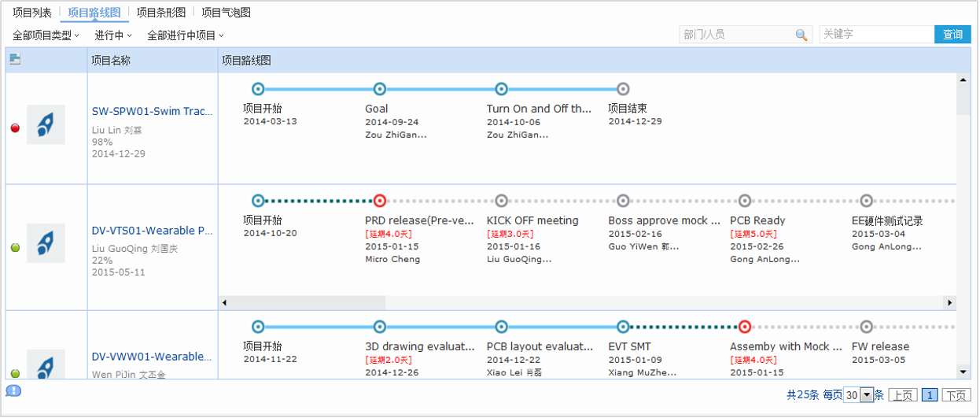Click the search magnifier icon in department field
Image resolution: width=980 pixels, height=418 pixels.
pos(801,35)
